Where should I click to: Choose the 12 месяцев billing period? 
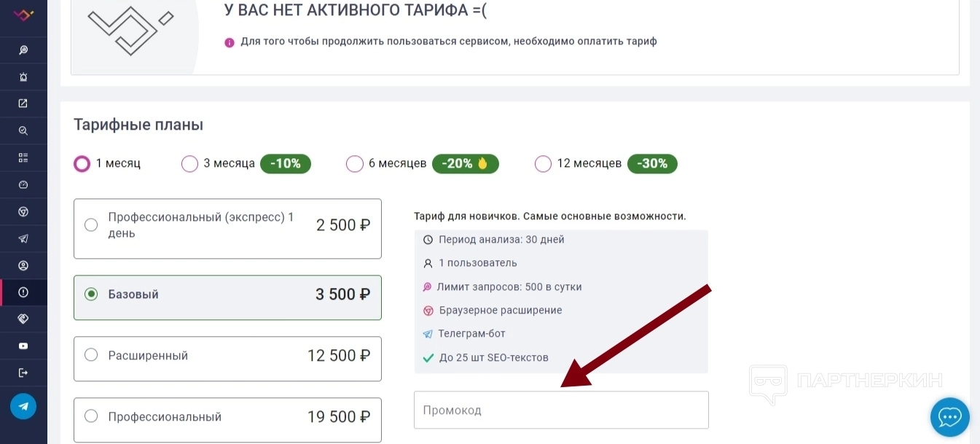click(543, 164)
